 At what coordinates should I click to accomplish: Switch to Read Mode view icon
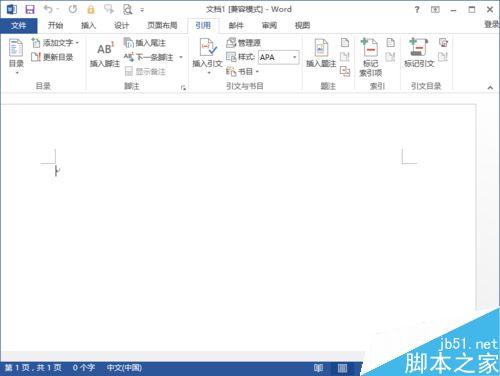coord(318,368)
